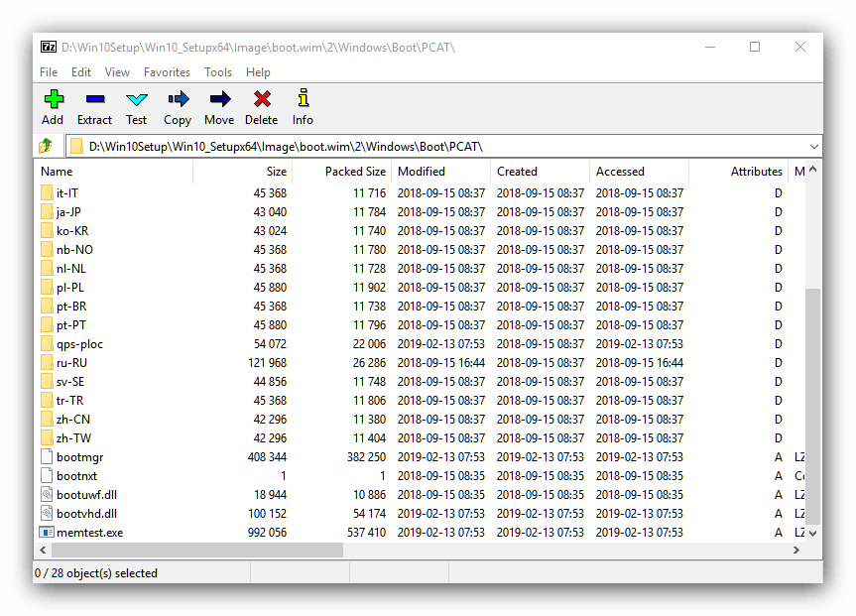Click the vertical scrollbar up arrow
The image size is (856, 616).
(x=813, y=170)
